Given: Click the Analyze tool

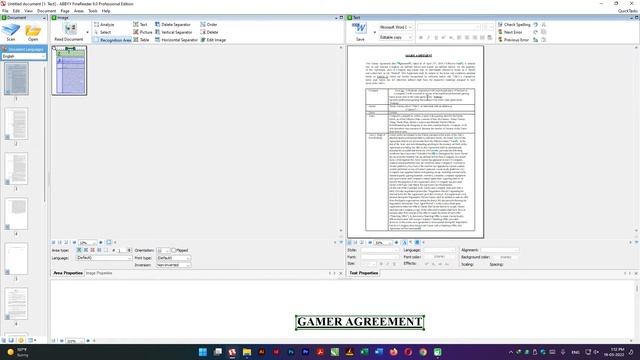Looking at the screenshot, I should (x=104, y=24).
